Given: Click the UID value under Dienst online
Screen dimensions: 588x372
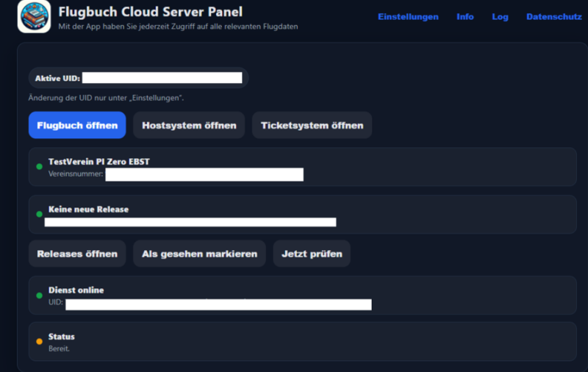Looking at the screenshot, I should [x=218, y=304].
